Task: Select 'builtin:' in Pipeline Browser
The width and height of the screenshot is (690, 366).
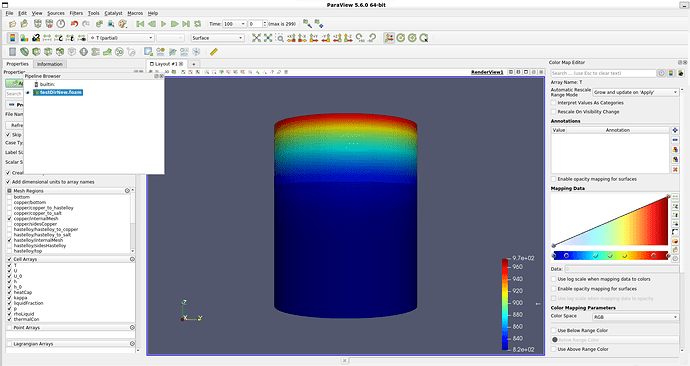Action: pos(47,84)
